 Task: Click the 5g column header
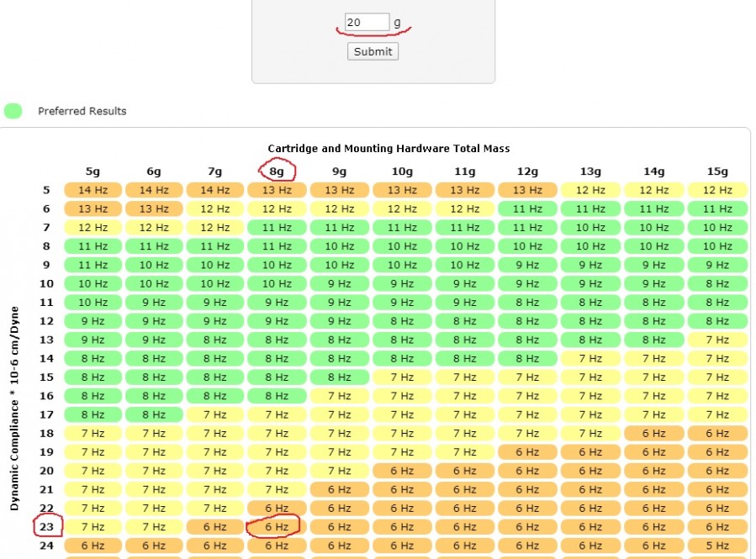pyautogui.click(x=93, y=171)
